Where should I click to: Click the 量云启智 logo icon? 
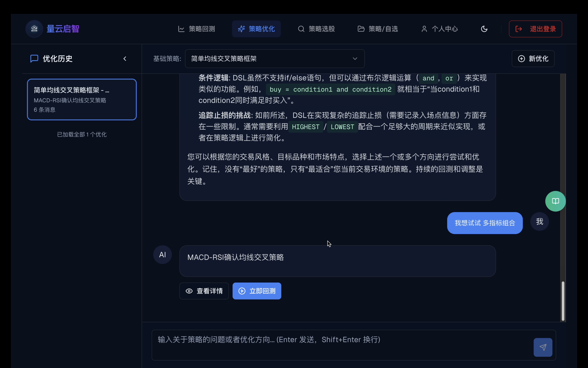click(34, 29)
